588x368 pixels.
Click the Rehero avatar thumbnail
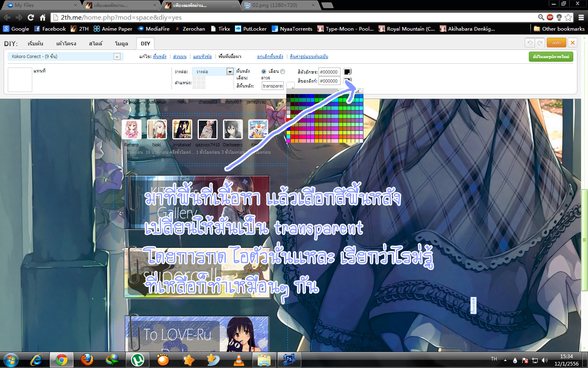point(131,129)
